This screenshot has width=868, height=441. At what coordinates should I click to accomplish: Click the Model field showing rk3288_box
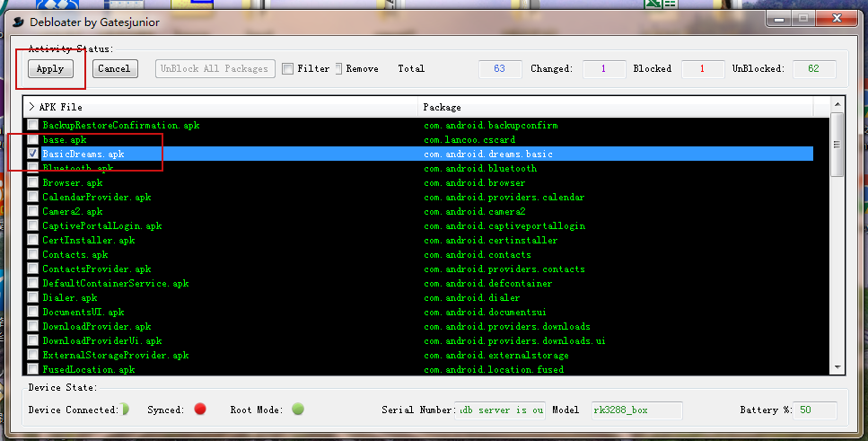point(636,410)
